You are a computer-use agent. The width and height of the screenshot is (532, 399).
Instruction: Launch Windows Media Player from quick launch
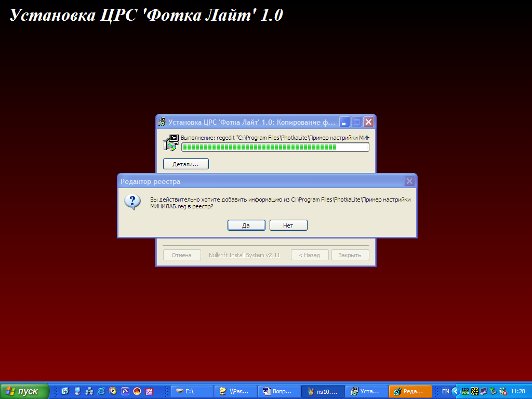(x=113, y=391)
